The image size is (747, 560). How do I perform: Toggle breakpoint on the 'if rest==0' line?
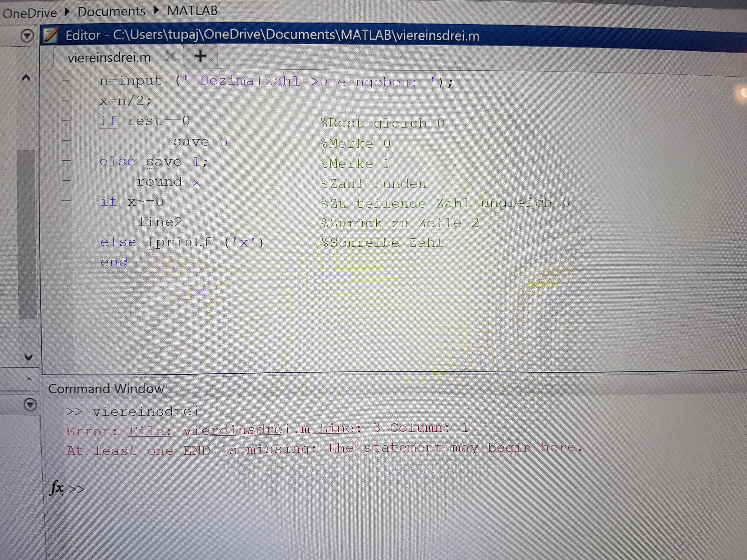[x=66, y=121]
